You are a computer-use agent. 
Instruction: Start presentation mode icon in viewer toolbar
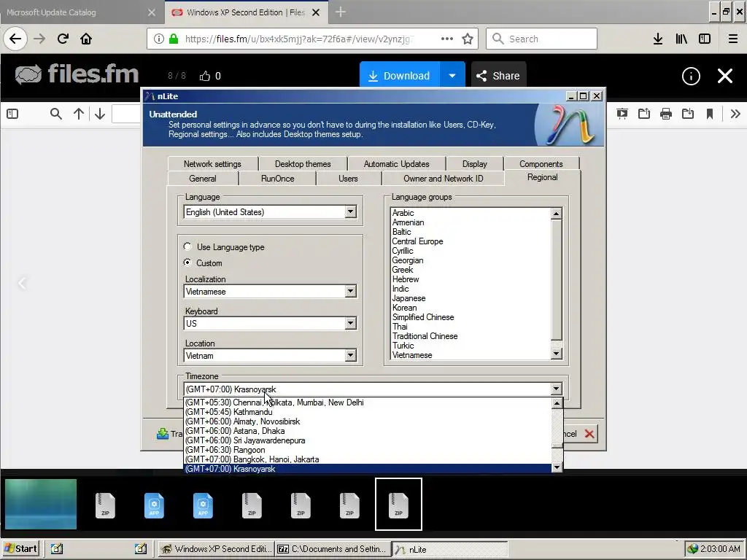point(622,114)
